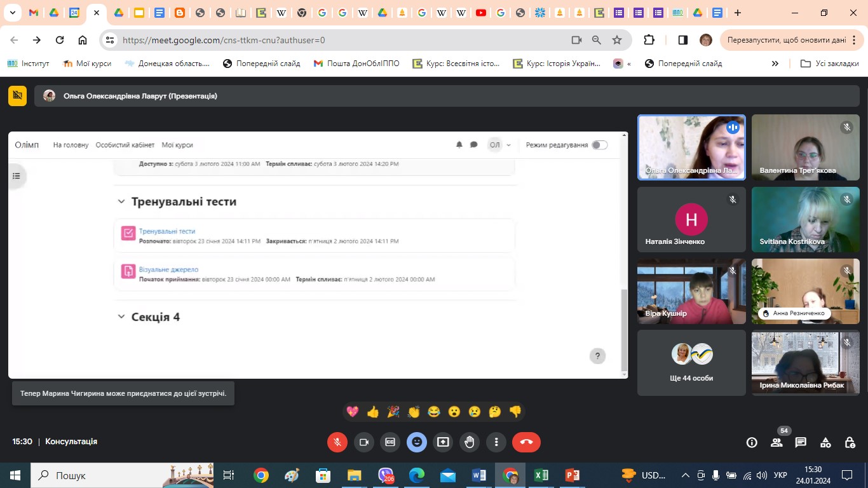868x488 pixels.
Task: Open the course index list icon
Action: (17, 176)
